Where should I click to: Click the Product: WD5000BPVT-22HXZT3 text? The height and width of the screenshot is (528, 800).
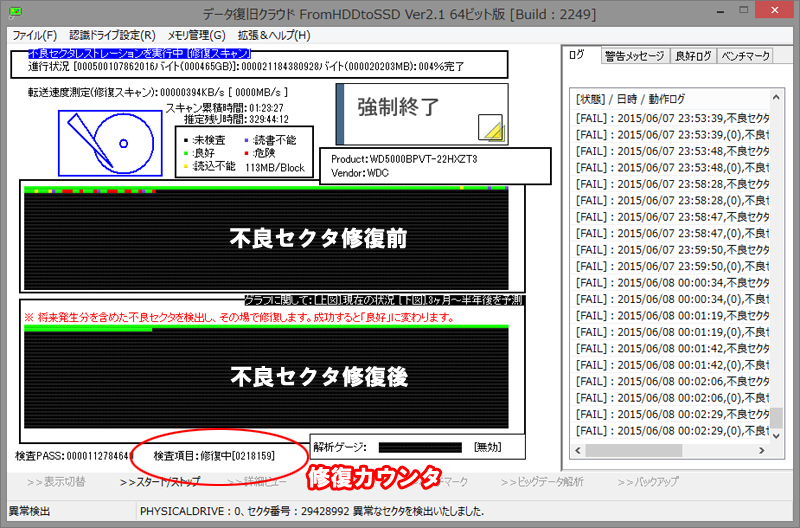[404, 159]
